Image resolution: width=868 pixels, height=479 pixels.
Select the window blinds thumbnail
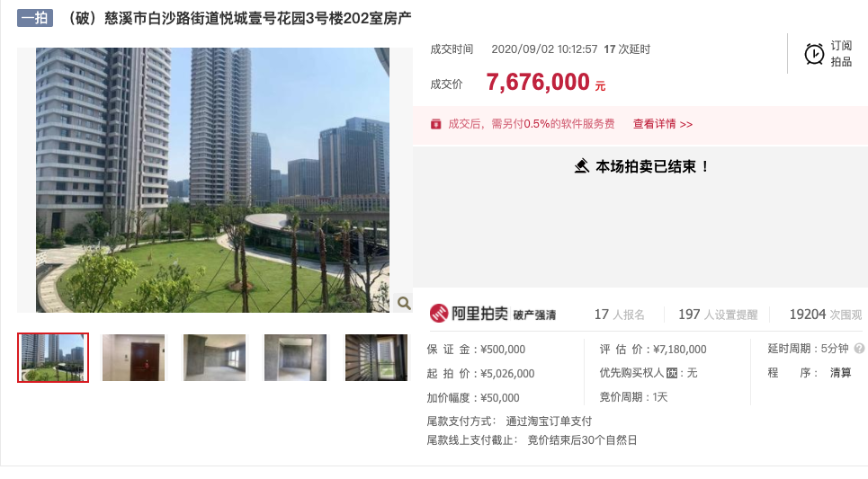pyautogui.click(x=376, y=358)
